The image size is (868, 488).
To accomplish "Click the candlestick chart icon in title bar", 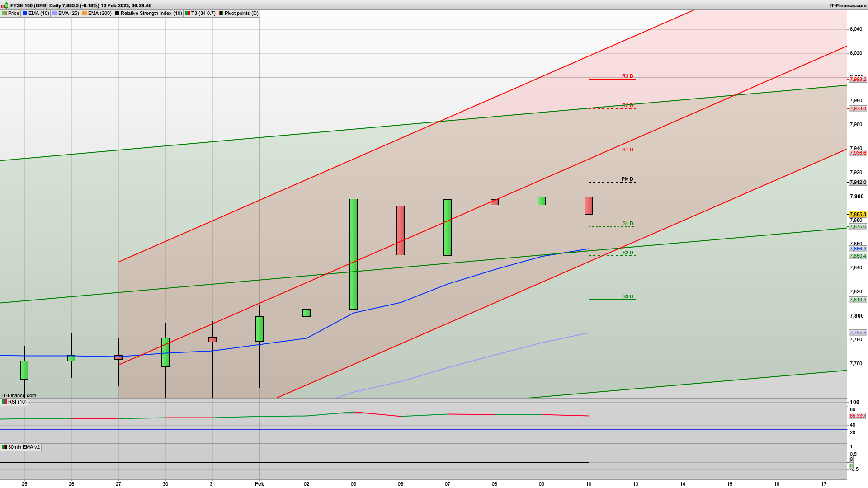I will [x=5, y=5].
